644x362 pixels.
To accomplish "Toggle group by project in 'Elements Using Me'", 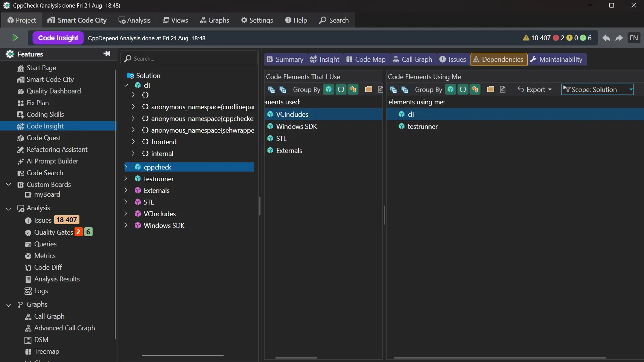I will (x=451, y=89).
